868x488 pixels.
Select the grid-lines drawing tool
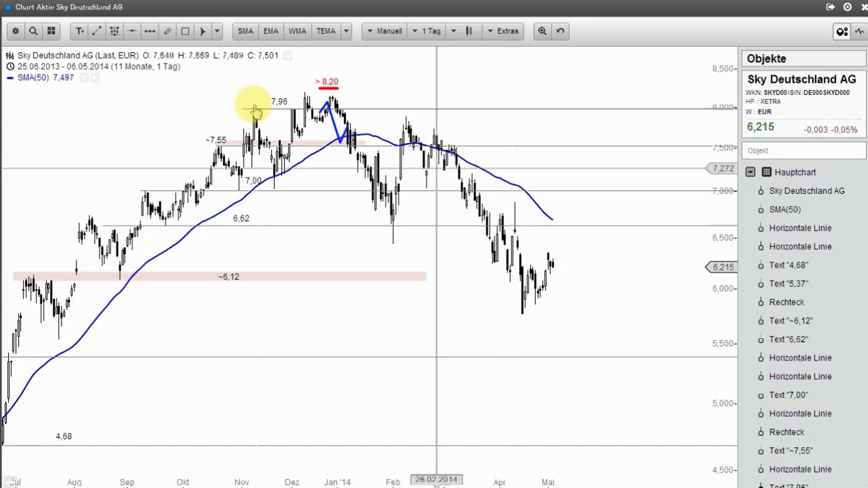point(114,31)
